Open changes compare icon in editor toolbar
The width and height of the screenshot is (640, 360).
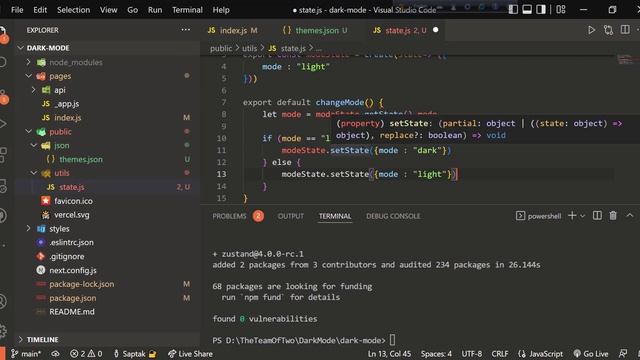tap(608, 30)
